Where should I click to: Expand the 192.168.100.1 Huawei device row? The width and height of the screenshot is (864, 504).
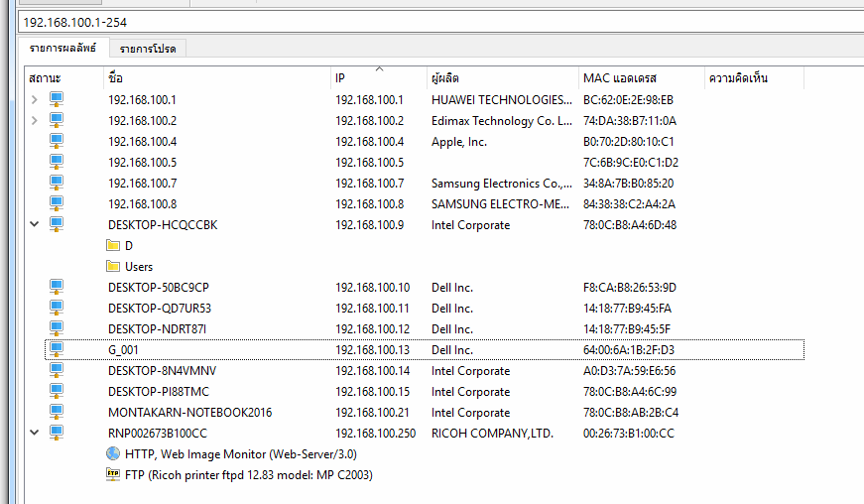pos(35,99)
